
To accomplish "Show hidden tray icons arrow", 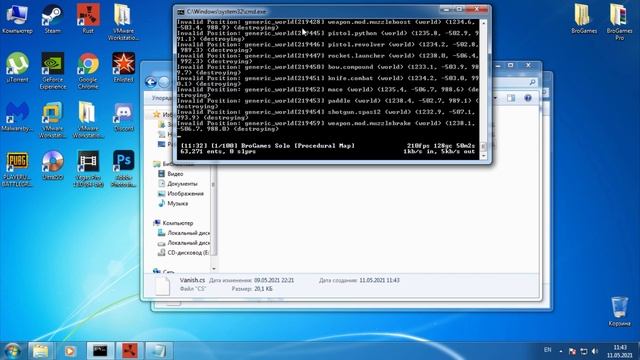I will click(x=561, y=351).
